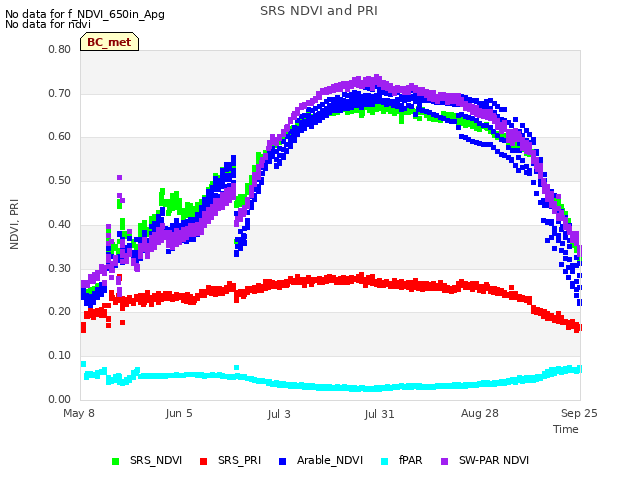The height and width of the screenshot is (480, 640).
Task: Click the May 8 axis tick label
Action: (79, 413)
